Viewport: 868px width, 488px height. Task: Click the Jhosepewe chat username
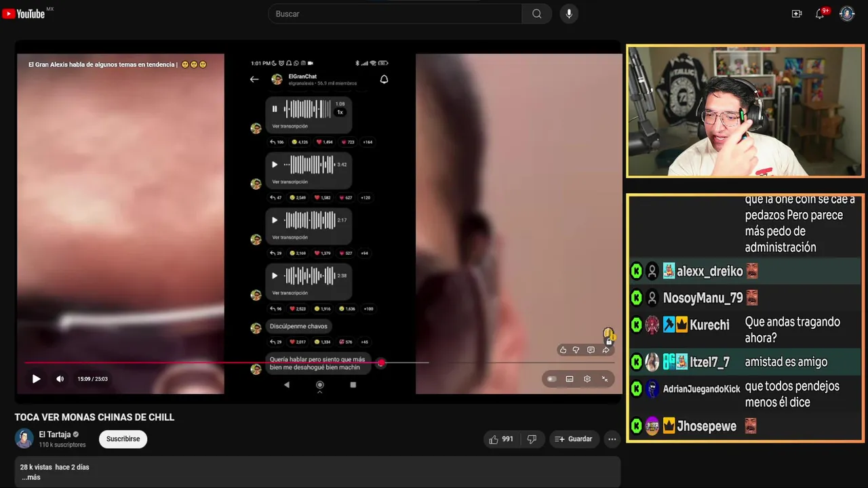[706, 426]
